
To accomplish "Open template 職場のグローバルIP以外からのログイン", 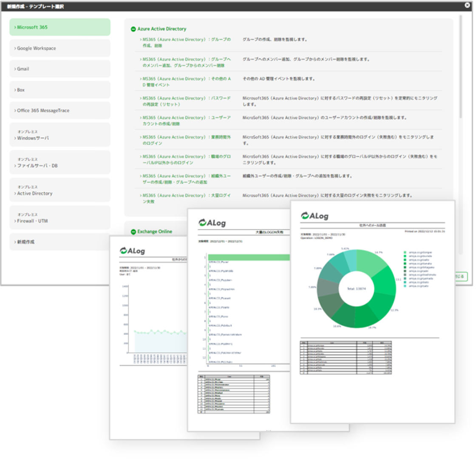I will click(x=186, y=159).
